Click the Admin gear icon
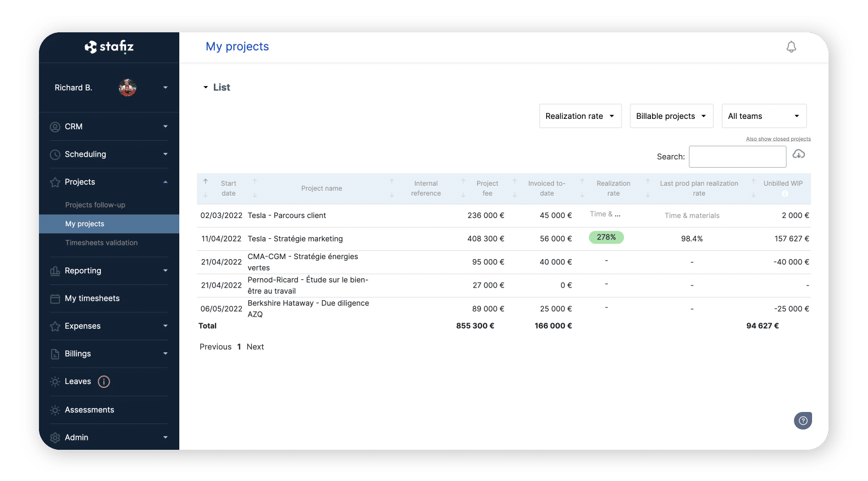Screen dimensions: 868x481 (55, 438)
